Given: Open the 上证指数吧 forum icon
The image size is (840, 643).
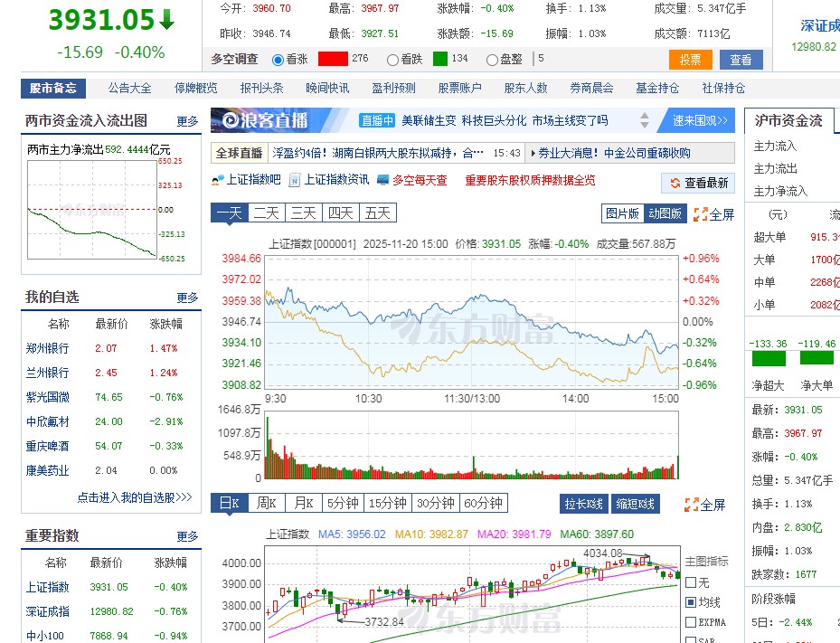Looking at the screenshot, I should tap(220, 179).
